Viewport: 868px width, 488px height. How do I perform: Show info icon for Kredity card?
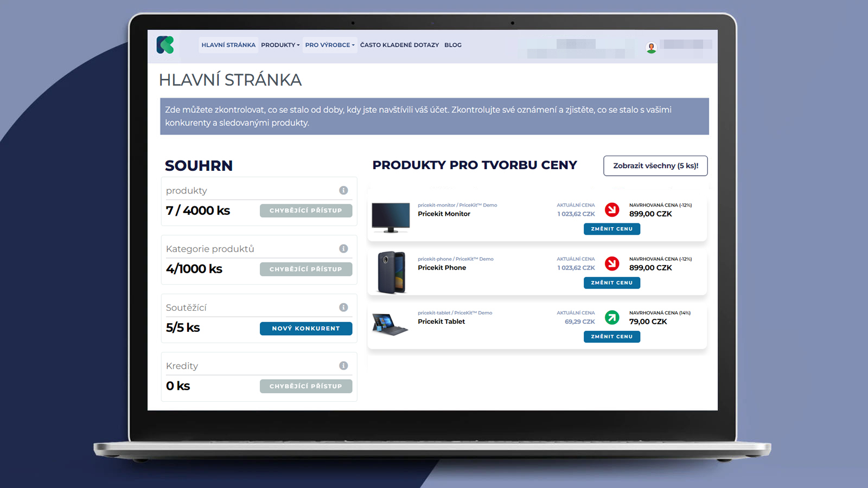click(343, 365)
